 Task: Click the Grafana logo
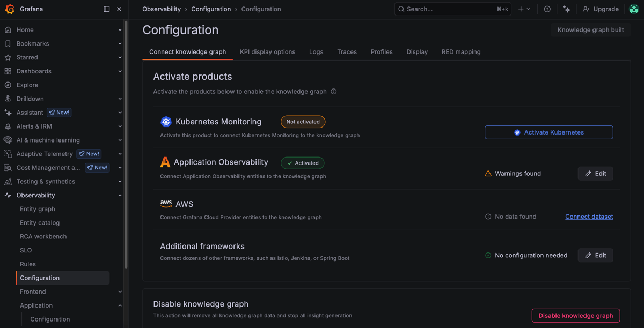coord(9,9)
